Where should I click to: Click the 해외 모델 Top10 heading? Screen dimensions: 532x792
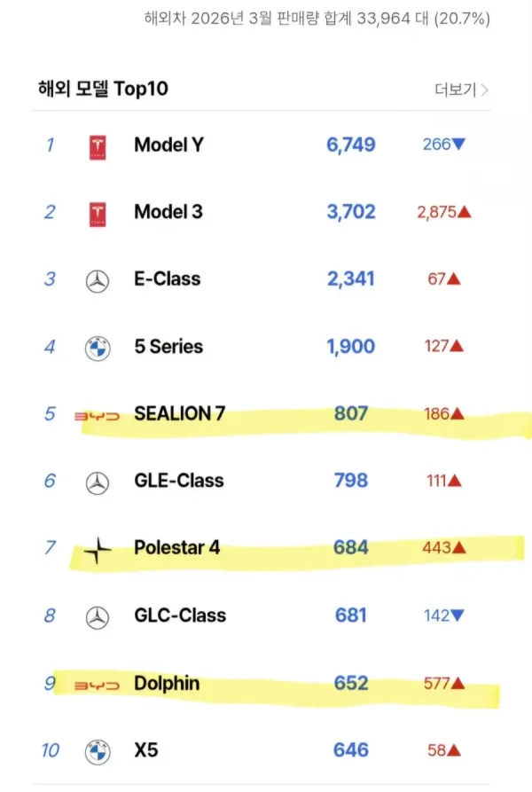(x=103, y=89)
